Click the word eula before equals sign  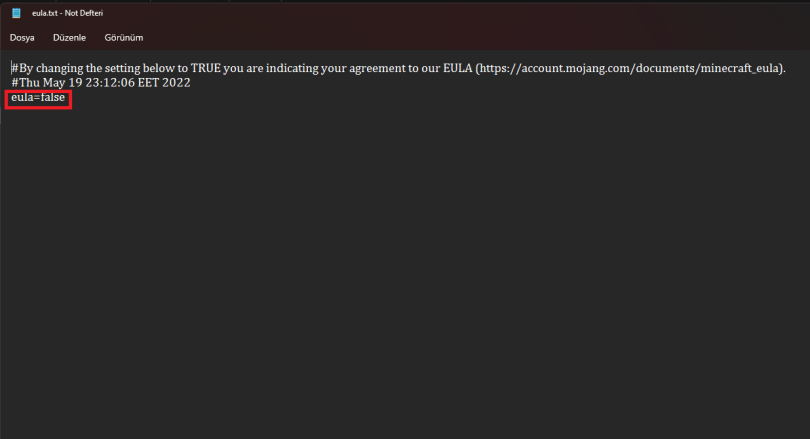coord(22,98)
